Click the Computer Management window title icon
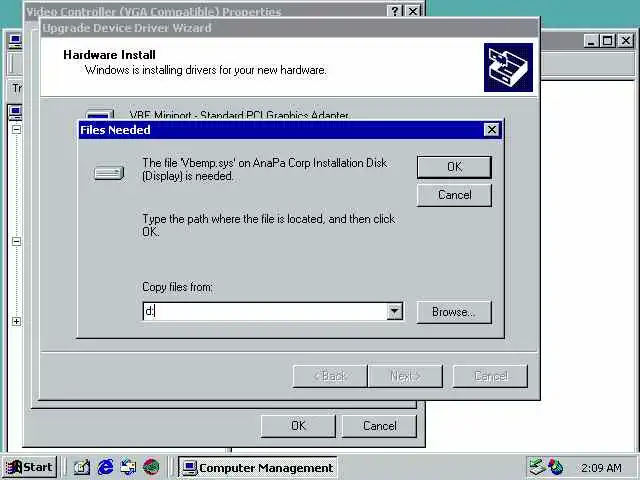Screen dimensions: 640x480 click(15, 41)
